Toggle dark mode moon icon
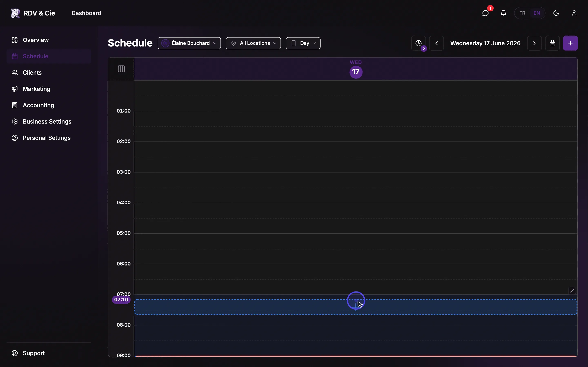Image resolution: width=588 pixels, height=367 pixels. 556,13
